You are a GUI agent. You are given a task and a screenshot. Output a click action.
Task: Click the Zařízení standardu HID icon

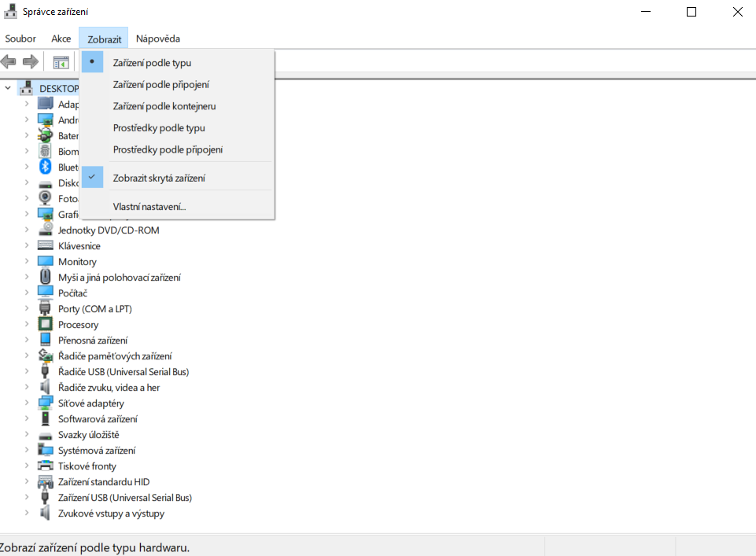click(x=46, y=481)
